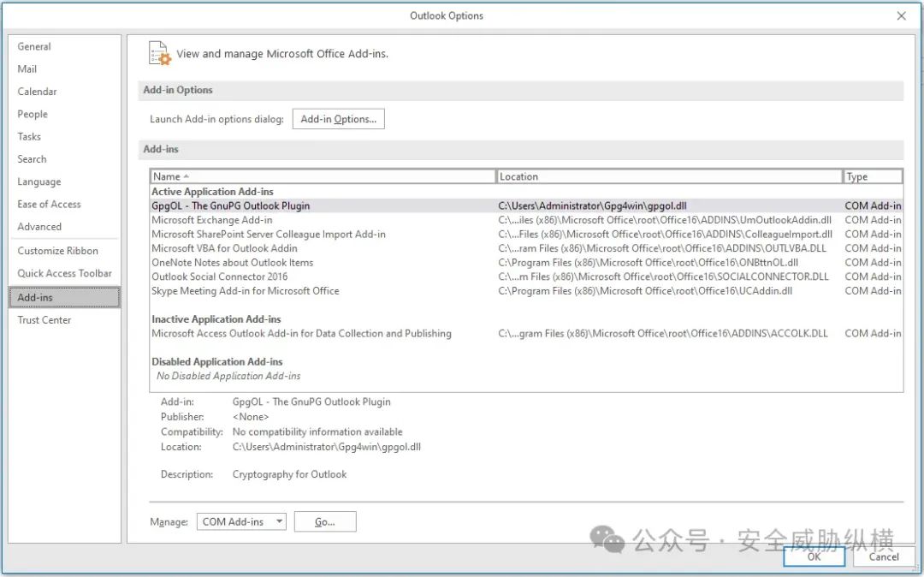Click the ONBttnOL.dll location path
The image size is (924, 577).
coord(649,262)
